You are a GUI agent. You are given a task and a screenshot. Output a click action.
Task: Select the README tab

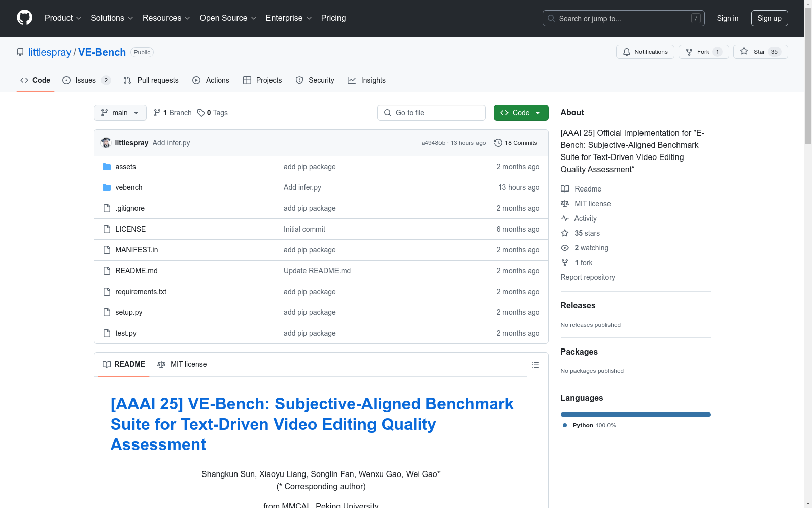124,364
